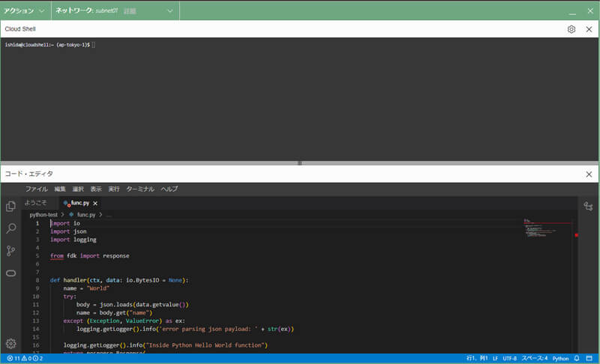Close the Code Editor panel

(589, 175)
